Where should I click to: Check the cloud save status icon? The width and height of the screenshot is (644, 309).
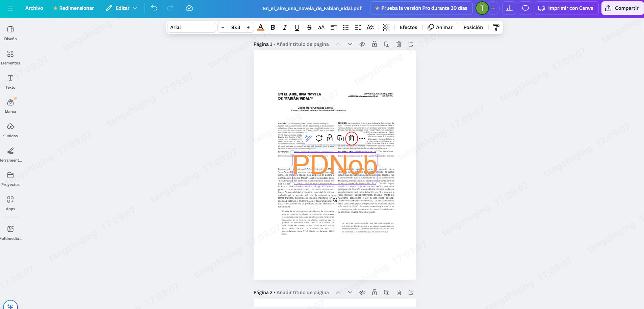click(x=189, y=8)
